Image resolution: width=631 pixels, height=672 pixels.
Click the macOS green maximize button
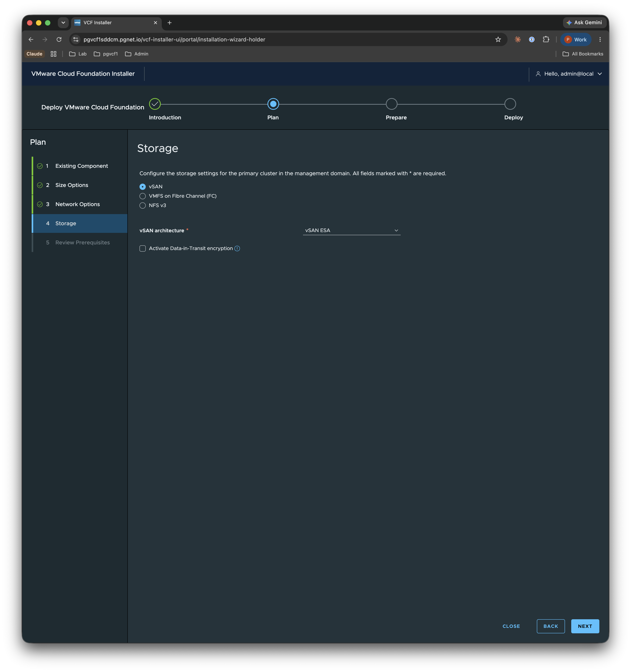(x=48, y=23)
